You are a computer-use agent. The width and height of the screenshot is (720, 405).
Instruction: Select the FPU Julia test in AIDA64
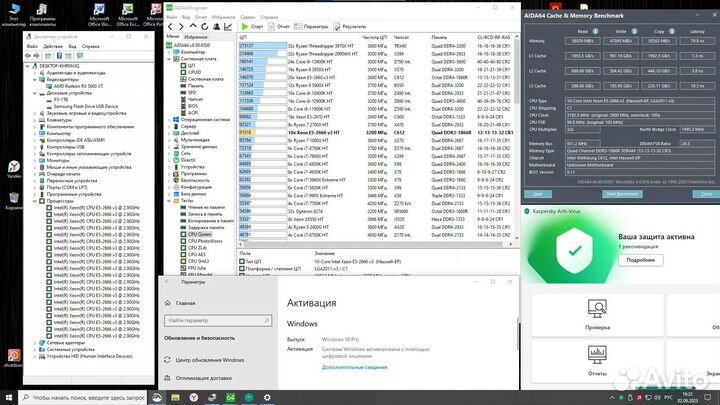(x=197, y=268)
